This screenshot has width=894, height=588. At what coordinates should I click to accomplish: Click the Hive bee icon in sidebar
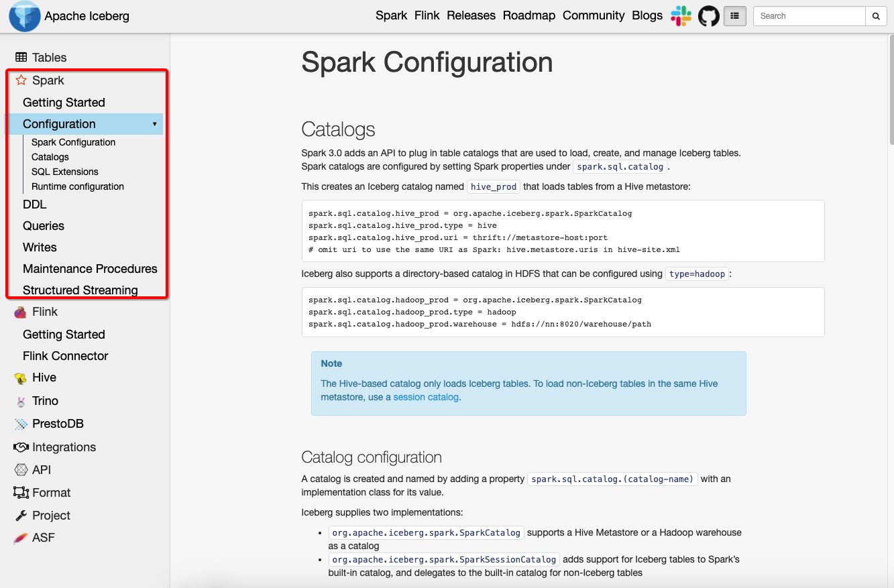[21, 378]
